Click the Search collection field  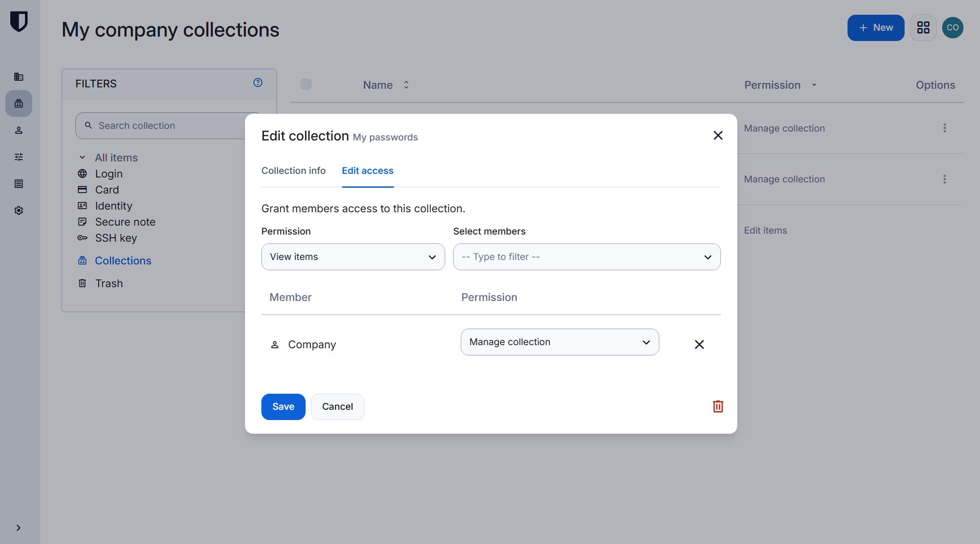(169, 126)
